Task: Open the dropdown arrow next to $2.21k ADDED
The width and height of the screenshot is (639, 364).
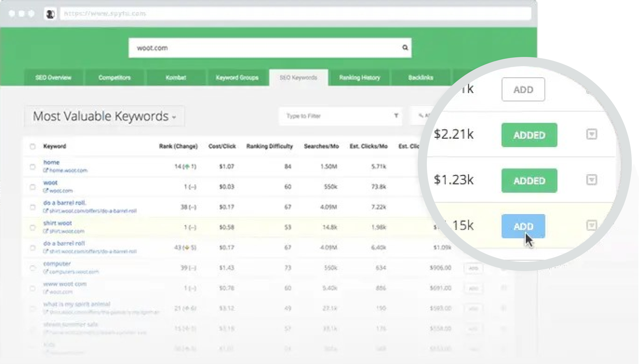Action: [592, 134]
